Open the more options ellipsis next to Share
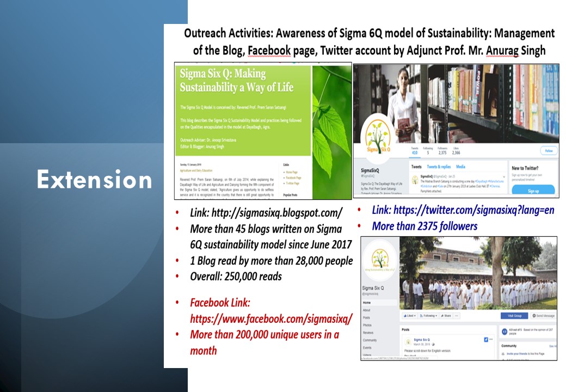This screenshot has width=566, height=392. click(457, 315)
